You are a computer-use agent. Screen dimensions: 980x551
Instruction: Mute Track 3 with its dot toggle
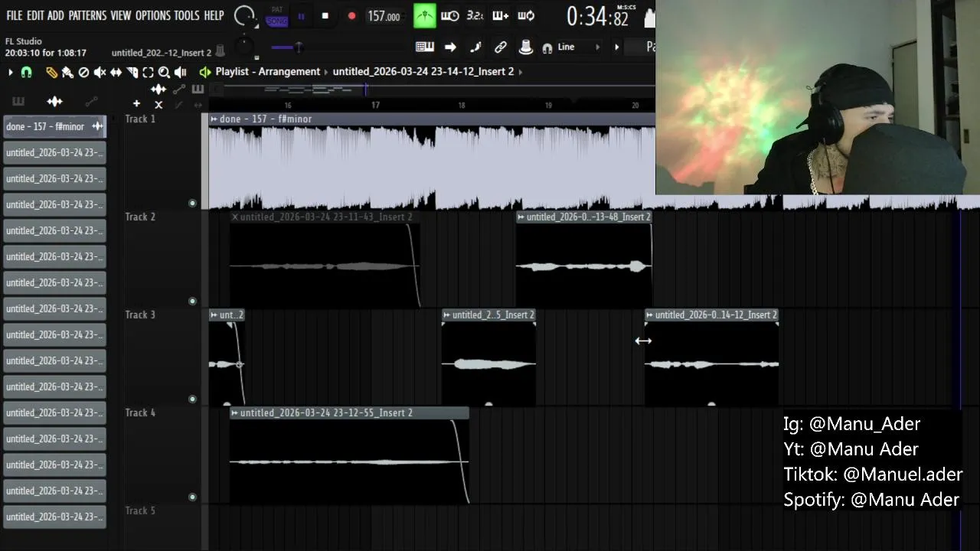click(192, 399)
